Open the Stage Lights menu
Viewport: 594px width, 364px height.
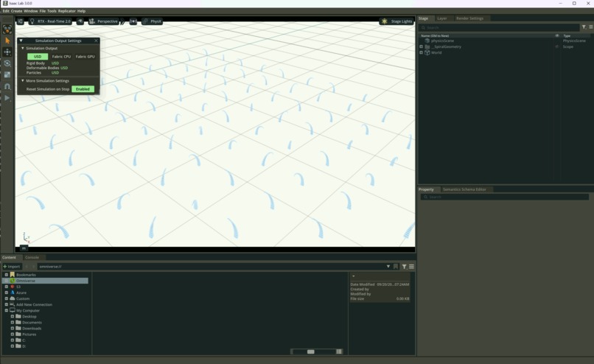[x=397, y=21]
